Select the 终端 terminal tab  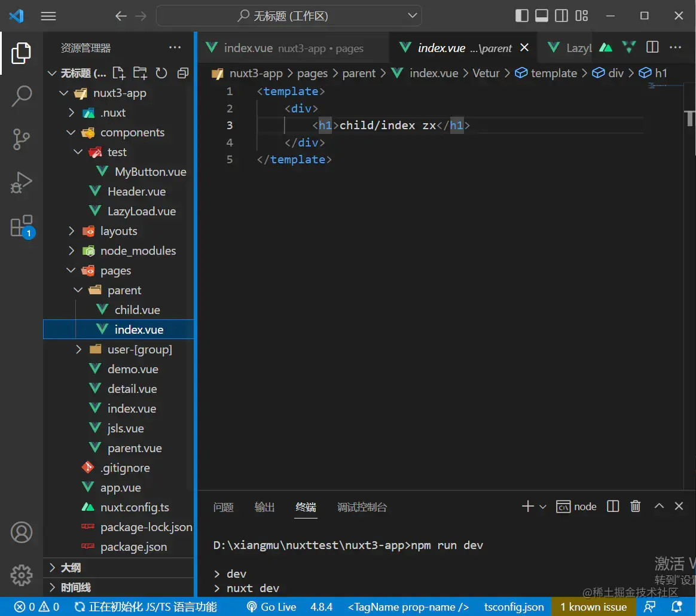pyautogui.click(x=306, y=507)
